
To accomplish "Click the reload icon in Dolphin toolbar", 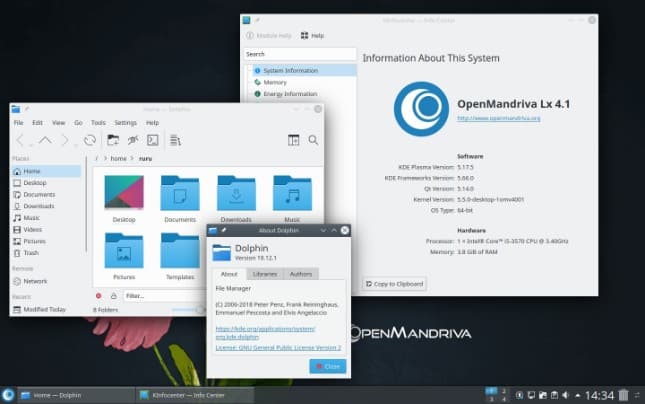I will click(x=90, y=140).
